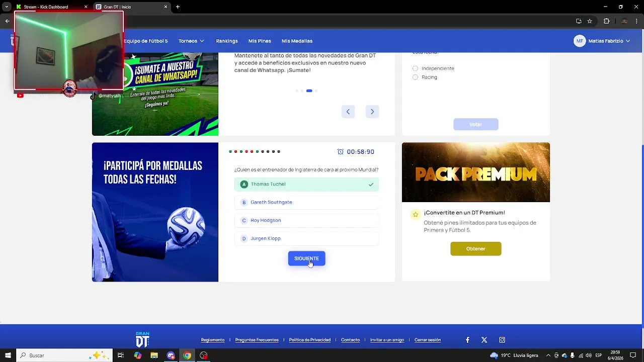Screen dimensions: 644x362
Task: Choose answer C Roy Hodgson
Action: pos(306,220)
